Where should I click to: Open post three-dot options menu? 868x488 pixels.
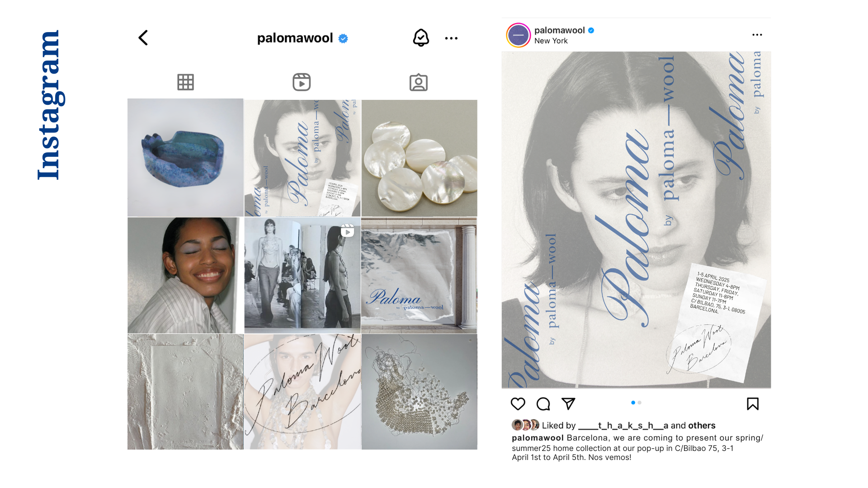(x=757, y=35)
